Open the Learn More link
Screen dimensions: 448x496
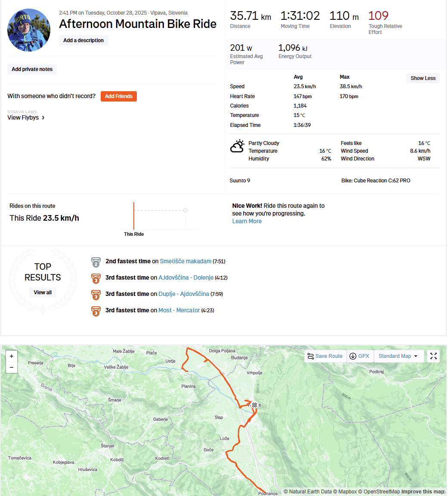(x=247, y=221)
